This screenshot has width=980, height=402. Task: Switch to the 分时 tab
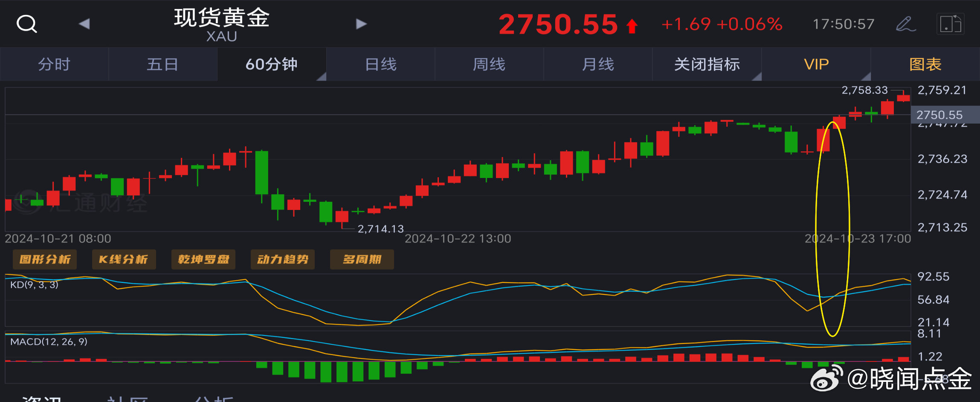[x=54, y=64]
